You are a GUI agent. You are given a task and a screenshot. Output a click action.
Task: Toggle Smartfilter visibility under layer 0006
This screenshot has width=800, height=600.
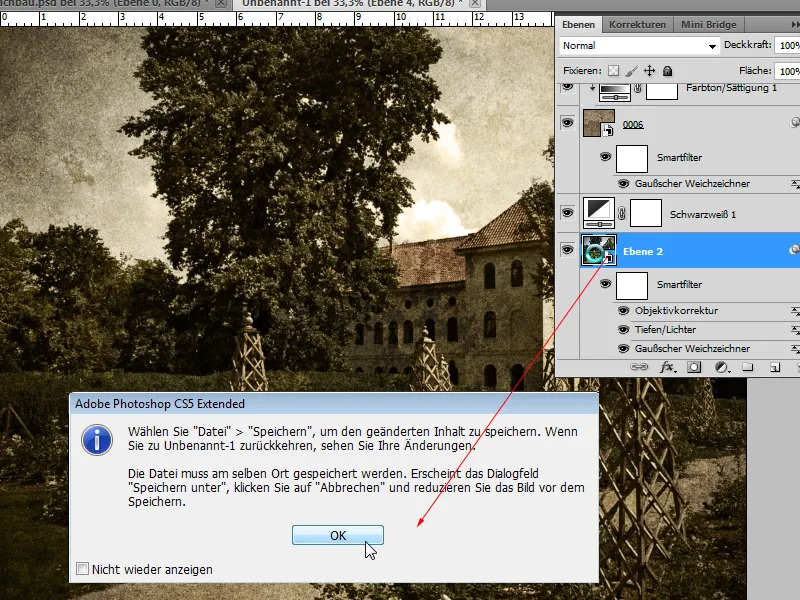click(606, 157)
